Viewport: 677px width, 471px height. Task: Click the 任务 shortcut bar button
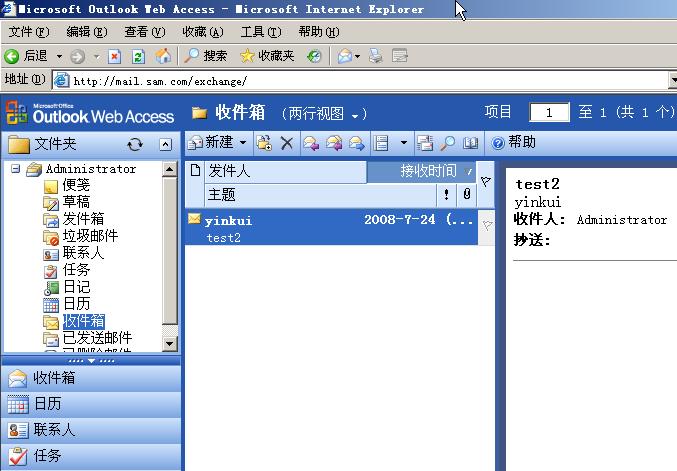91,456
